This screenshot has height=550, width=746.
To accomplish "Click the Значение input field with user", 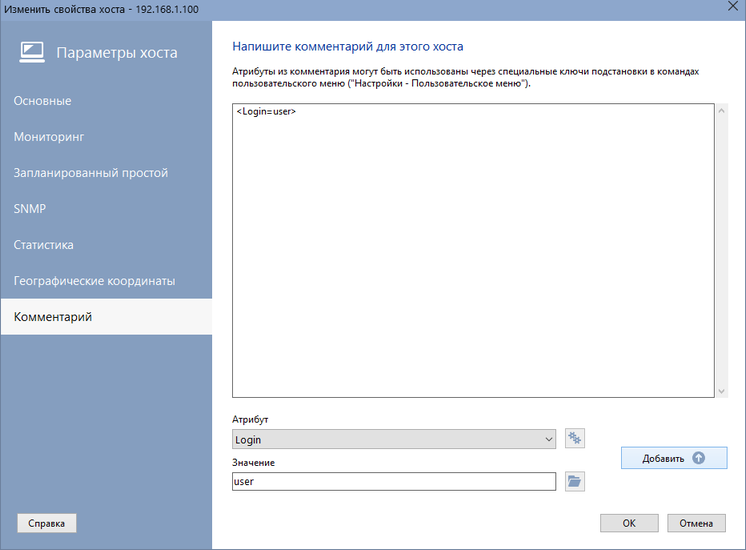I will [394, 481].
